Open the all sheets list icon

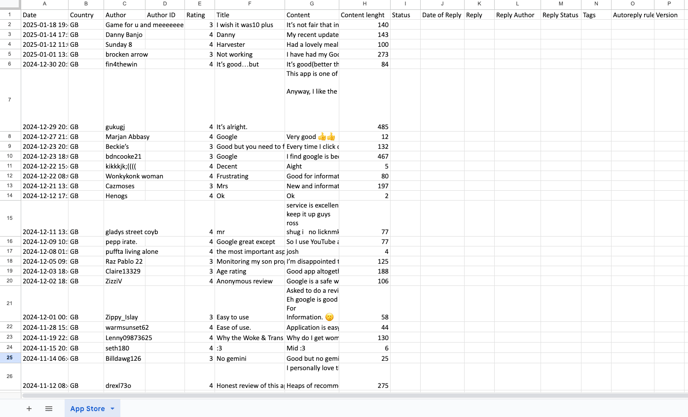[x=49, y=409]
